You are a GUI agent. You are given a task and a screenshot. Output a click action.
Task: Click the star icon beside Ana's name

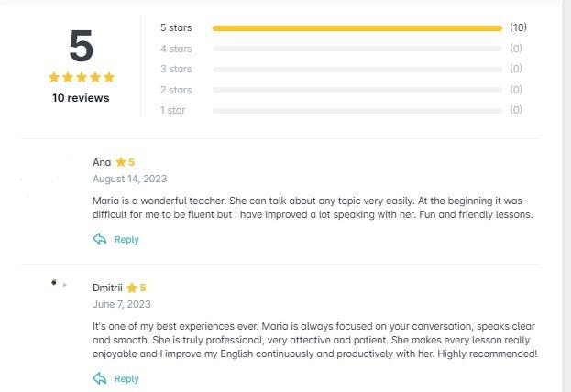[x=121, y=162]
